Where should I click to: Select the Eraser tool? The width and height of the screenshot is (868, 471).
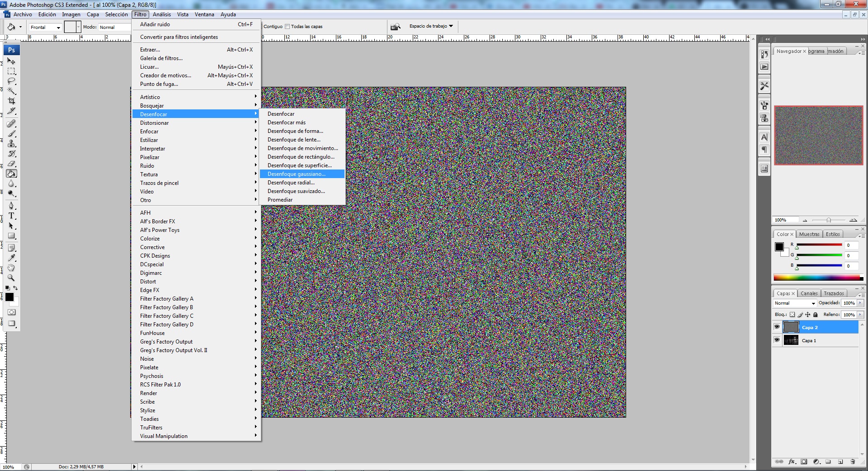11,164
